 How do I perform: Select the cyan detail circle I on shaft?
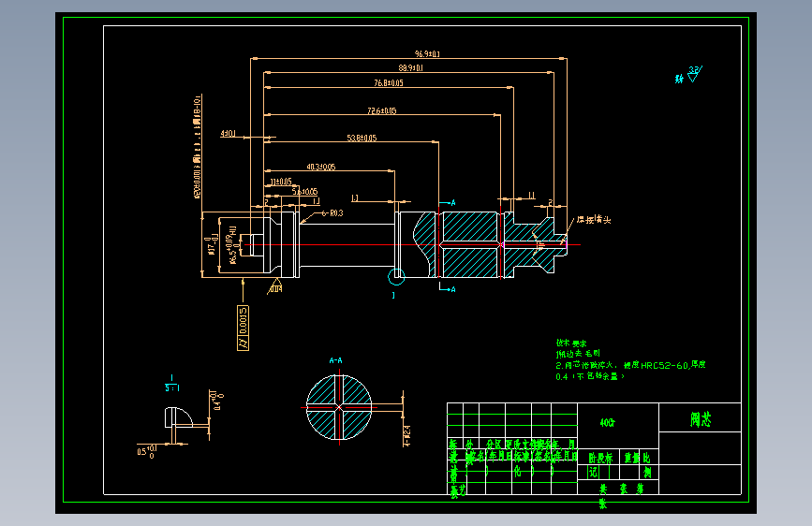396,276
